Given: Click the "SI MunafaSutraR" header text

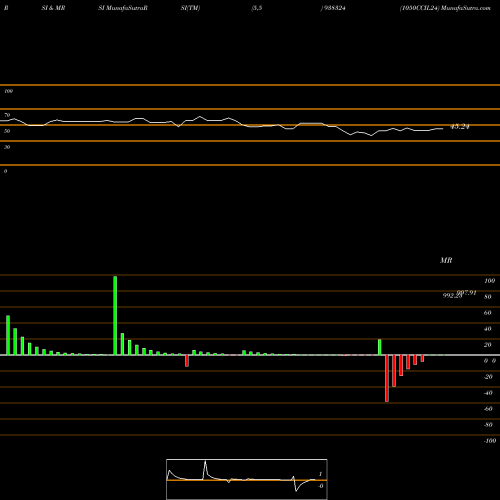Looking at the screenshot, I should point(123,8).
